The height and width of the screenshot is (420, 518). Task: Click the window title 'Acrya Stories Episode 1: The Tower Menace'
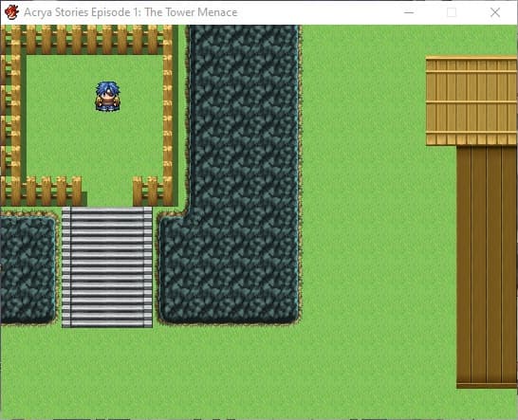coord(131,12)
